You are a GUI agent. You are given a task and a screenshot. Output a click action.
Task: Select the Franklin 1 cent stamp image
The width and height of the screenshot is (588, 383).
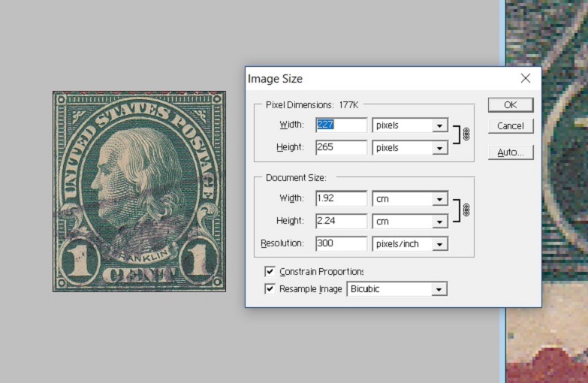pyautogui.click(x=139, y=191)
